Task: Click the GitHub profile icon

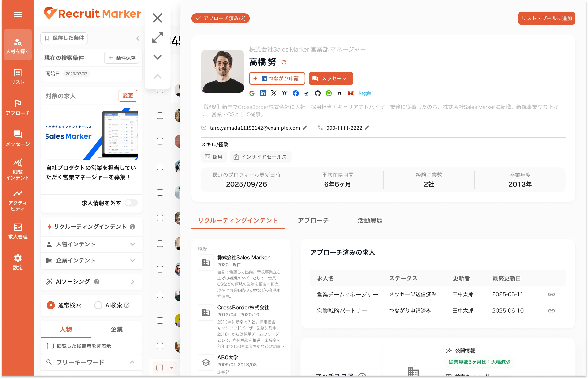Action: 318,93
